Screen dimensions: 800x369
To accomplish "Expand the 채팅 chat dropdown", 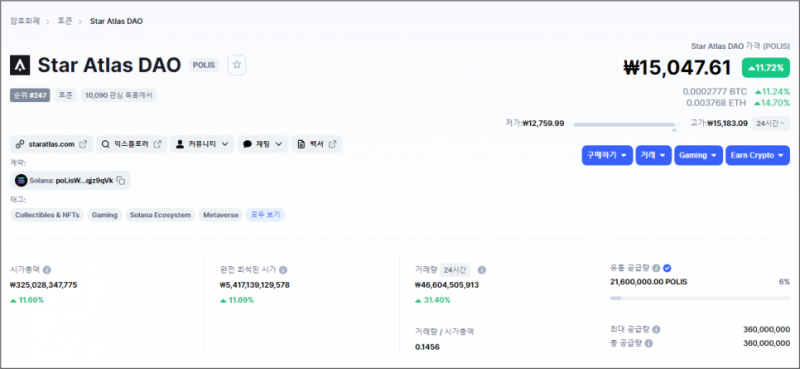I will tap(263, 144).
